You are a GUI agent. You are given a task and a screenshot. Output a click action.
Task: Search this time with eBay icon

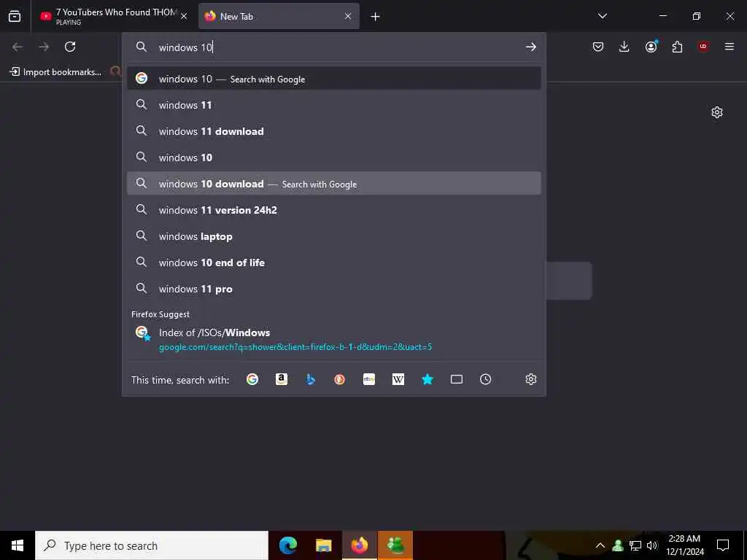coord(369,379)
